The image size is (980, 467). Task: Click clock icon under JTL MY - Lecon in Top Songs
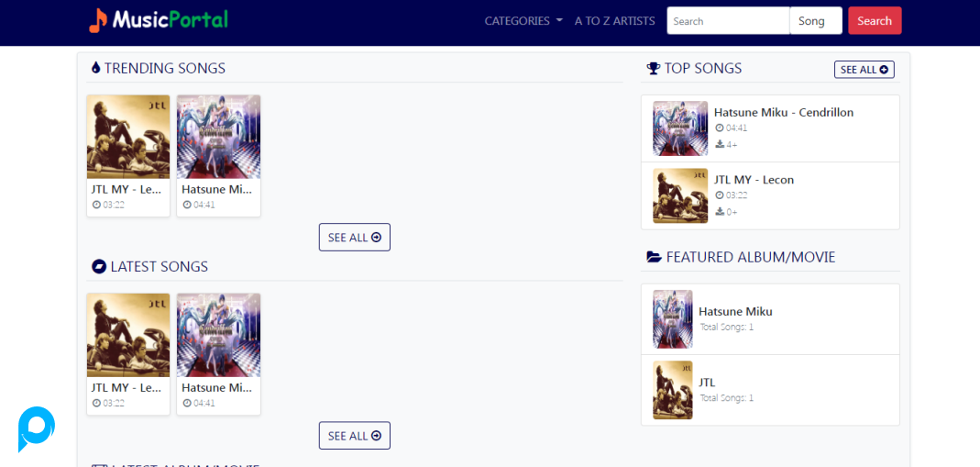pyautogui.click(x=720, y=195)
